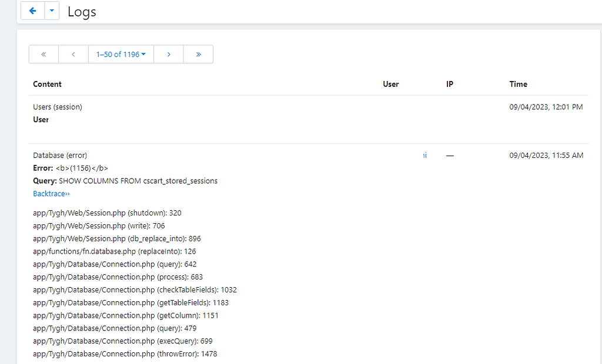
Task: Open the caret dropdown beside the back arrow
Action: [x=52, y=11]
